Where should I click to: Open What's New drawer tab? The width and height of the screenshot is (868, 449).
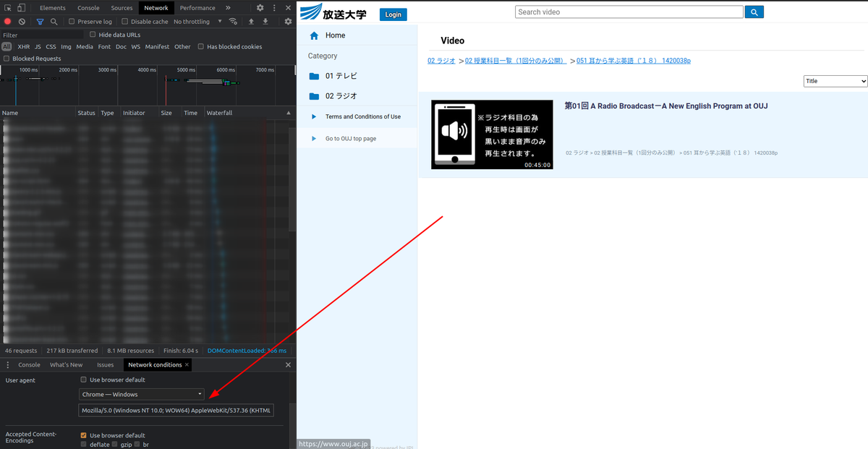click(x=67, y=365)
